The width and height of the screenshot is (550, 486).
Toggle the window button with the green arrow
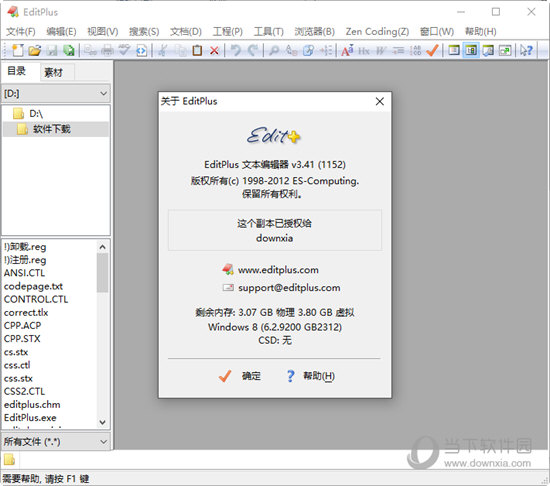point(505,50)
